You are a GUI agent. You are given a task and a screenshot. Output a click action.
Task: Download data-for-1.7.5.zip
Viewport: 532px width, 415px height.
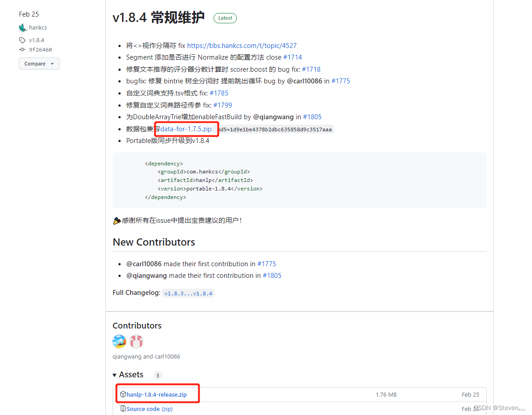[186, 129]
